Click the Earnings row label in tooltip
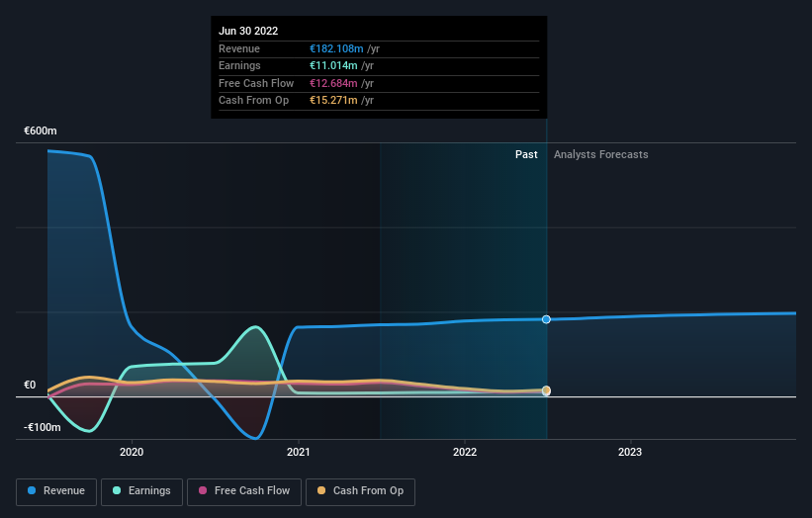Viewport: 812px width, 518px height. coord(239,65)
